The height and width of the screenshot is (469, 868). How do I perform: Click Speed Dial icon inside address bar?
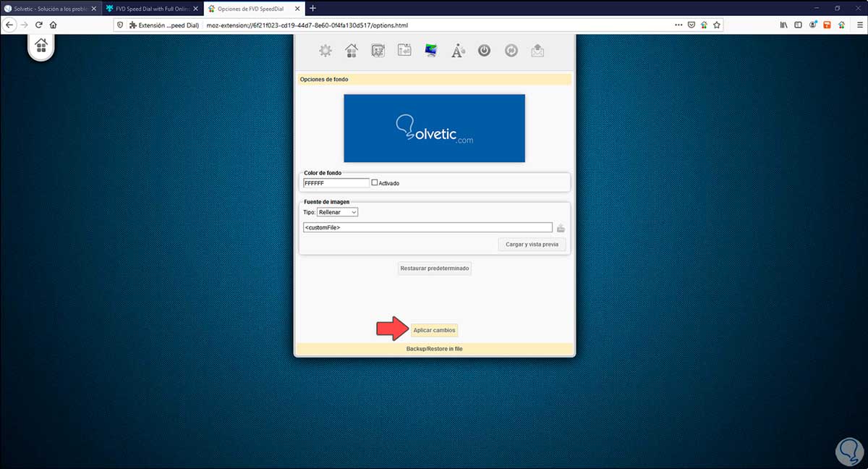point(704,25)
